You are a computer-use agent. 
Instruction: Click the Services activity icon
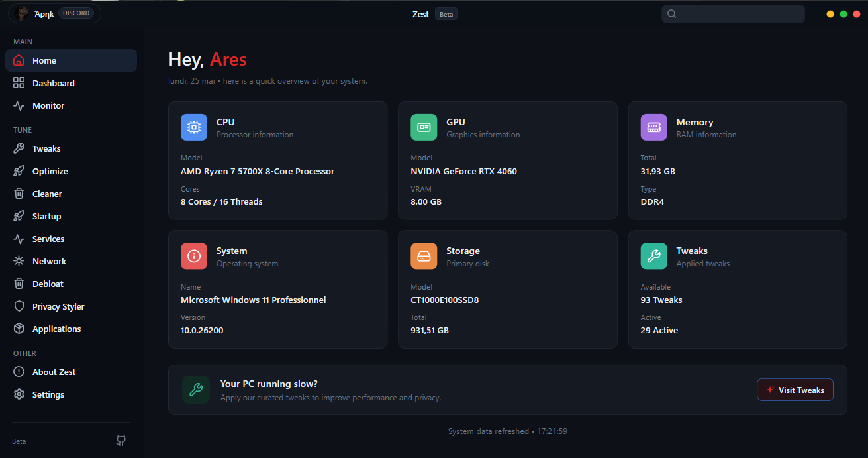[x=19, y=239]
